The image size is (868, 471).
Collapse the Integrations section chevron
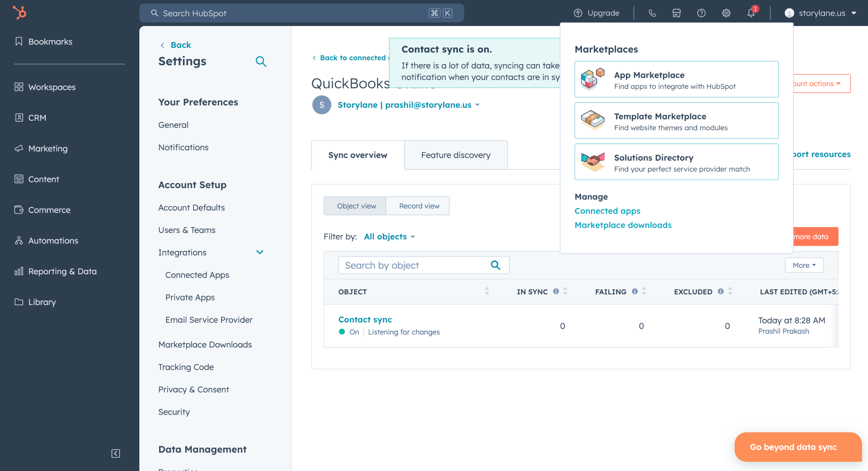pyautogui.click(x=260, y=252)
